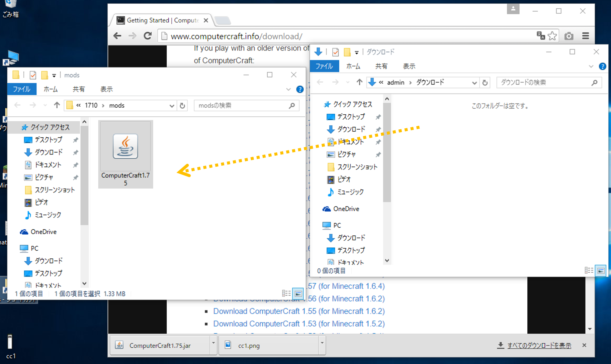Expand the ribbon in Downloads window
This screenshot has height=364, width=611.
(x=591, y=67)
